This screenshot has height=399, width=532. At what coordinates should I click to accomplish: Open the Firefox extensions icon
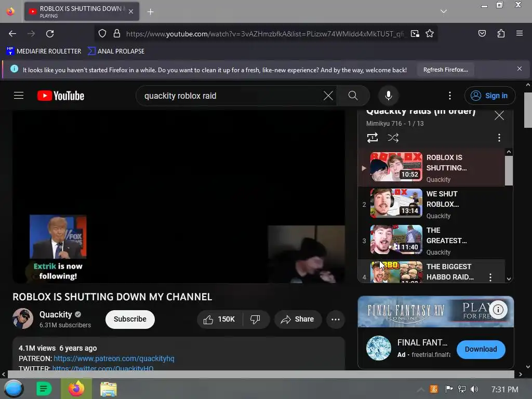(x=501, y=33)
